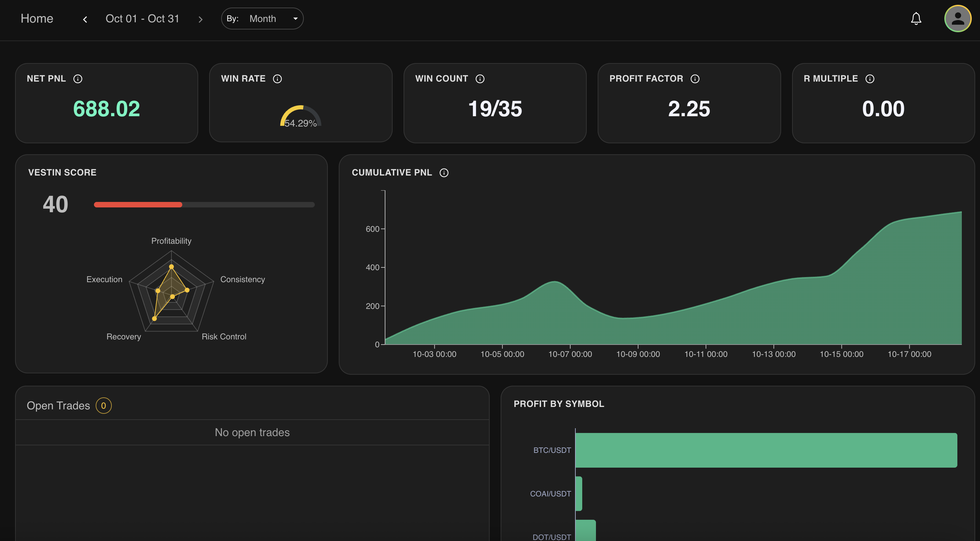Open the user profile avatar menu
The image size is (980, 541).
pos(958,18)
